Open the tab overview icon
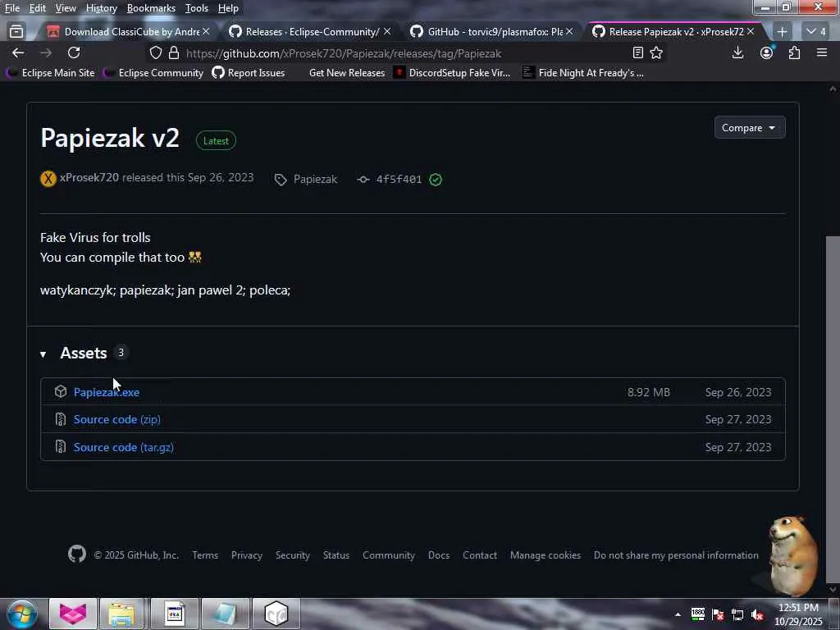Screen dimensions: 840x630 (16, 32)
